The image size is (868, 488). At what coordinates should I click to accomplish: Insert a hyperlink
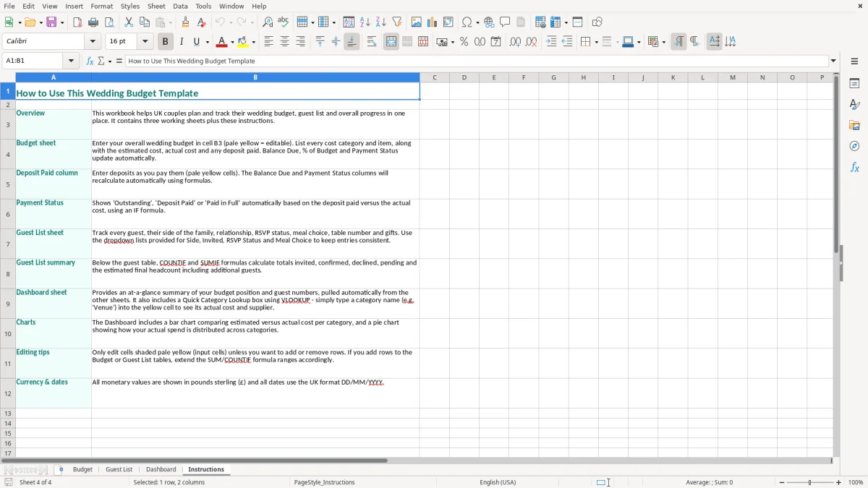click(489, 22)
